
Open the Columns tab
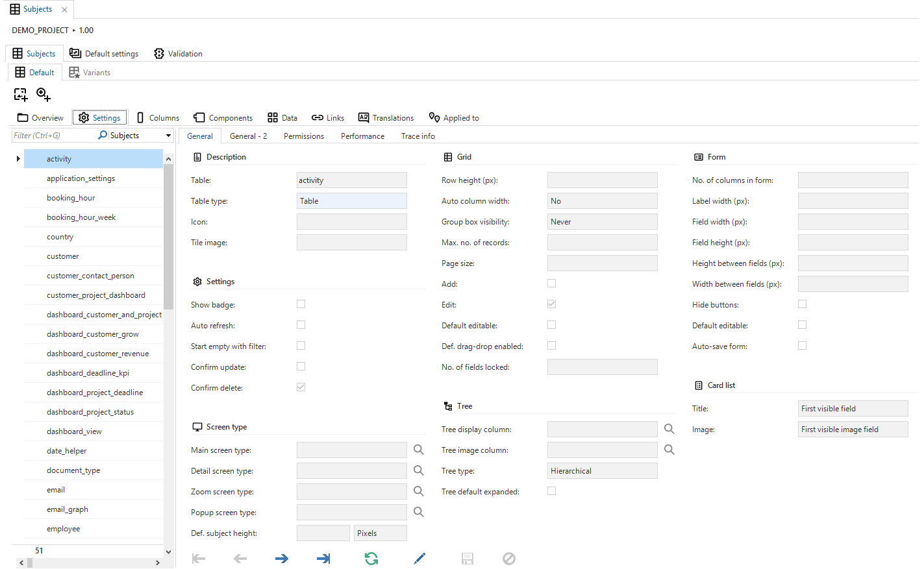click(158, 118)
